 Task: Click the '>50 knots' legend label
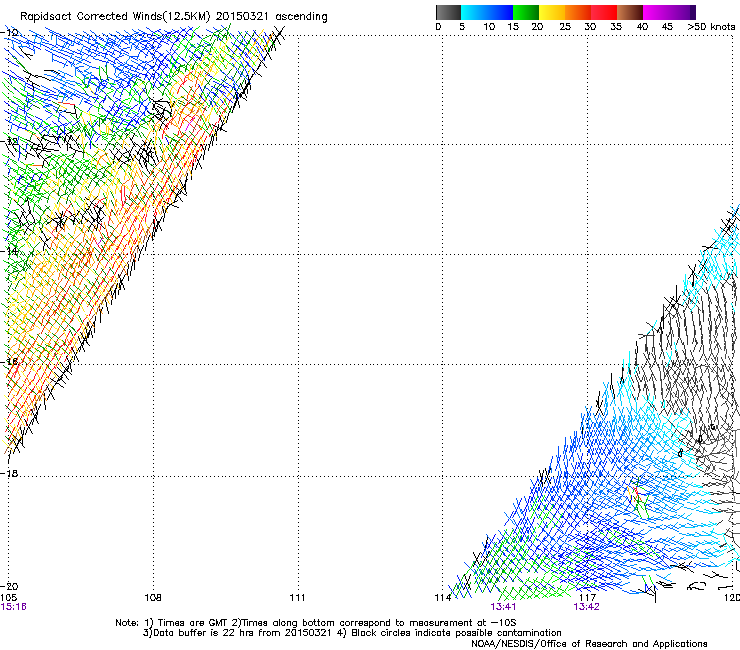pyautogui.click(x=711, y=27)
